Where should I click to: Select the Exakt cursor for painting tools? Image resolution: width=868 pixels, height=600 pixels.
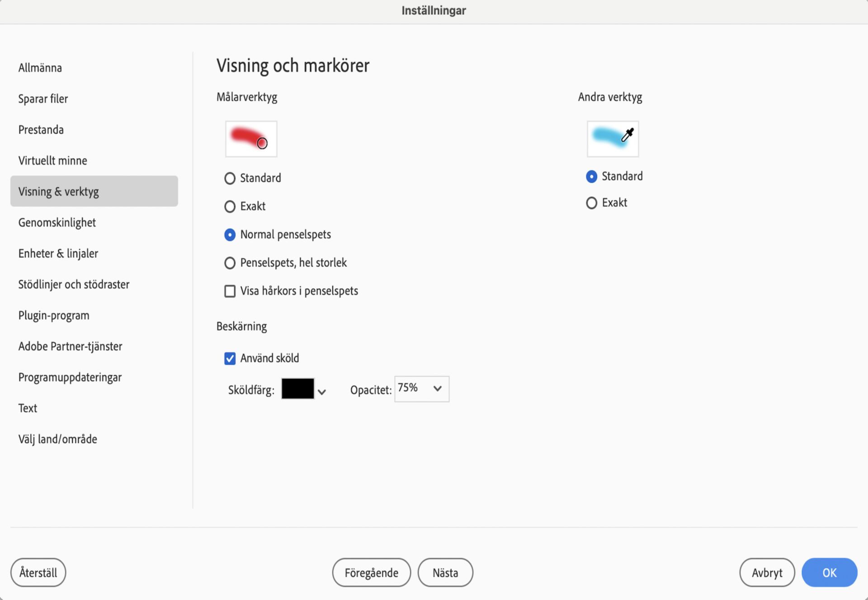tap(229, 205)
